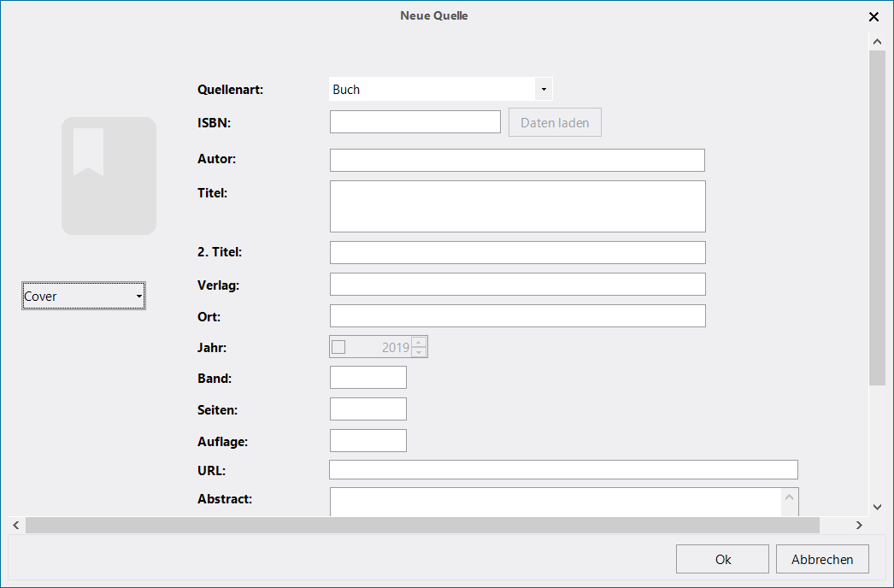This screenshot has height=588, width=894.
Task: Expand the Cover dropdown
Action: tap(84, 296)
